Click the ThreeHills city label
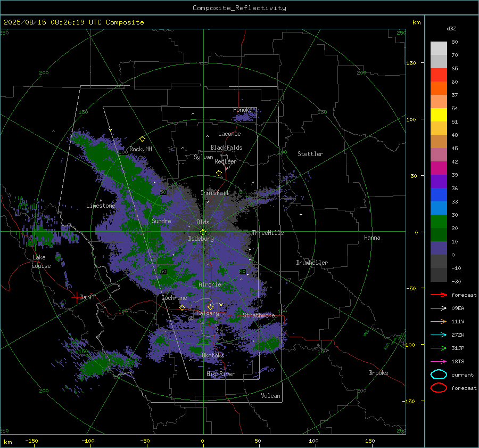 tap(268, 233)
